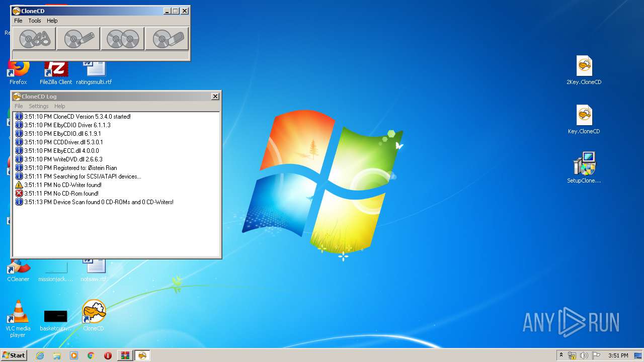The height and width of the screenshot is (362, 644).
Task: Select the Erase CD tool in CloneCD
Action: pyautogui.click(x=167, y=39)
